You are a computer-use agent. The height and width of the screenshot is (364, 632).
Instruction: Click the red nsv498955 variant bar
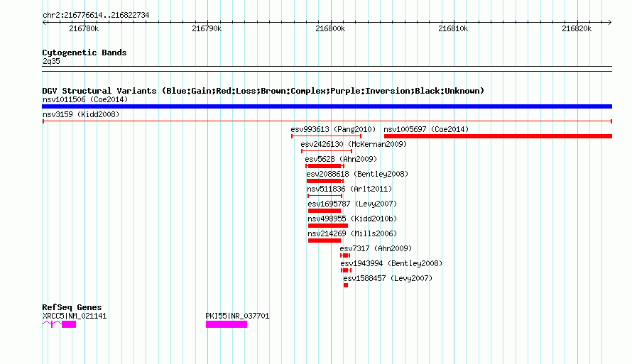(327, 226)
